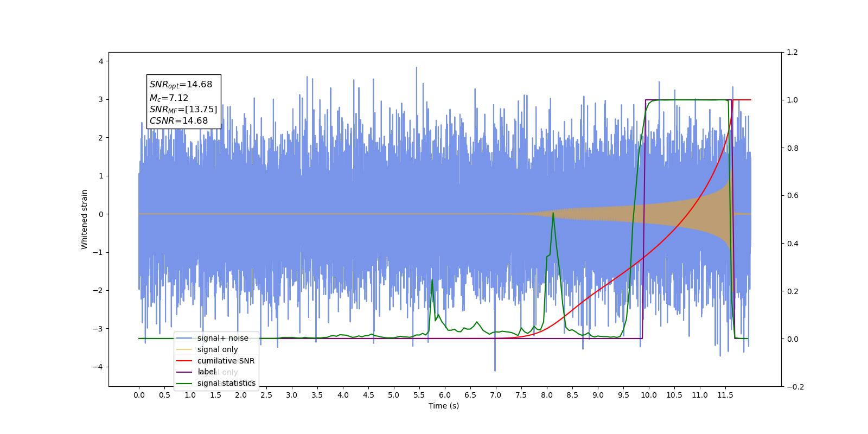Click right y-axis tick label −0.2
The image size is (868, 434).
click(x=795, y=387)
